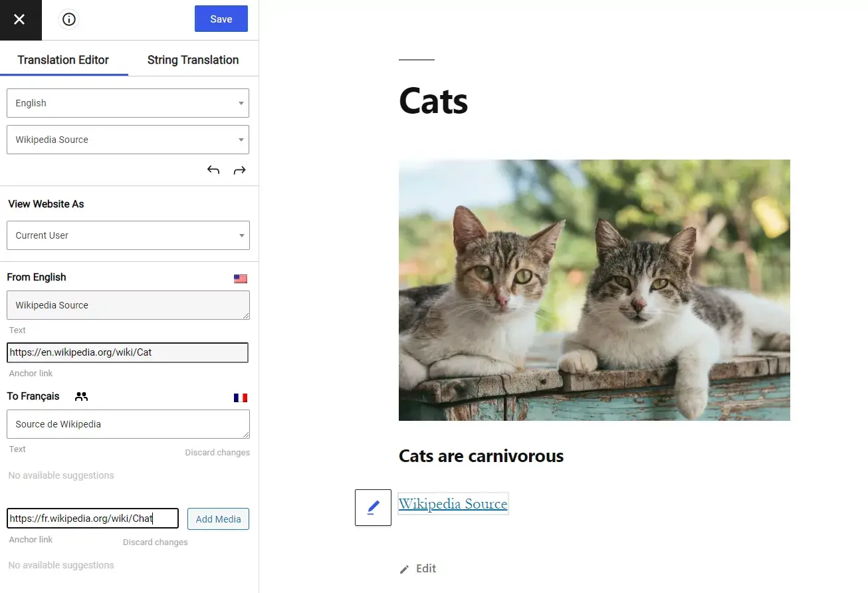Click the French anchor link URL field

coord(92,519)
